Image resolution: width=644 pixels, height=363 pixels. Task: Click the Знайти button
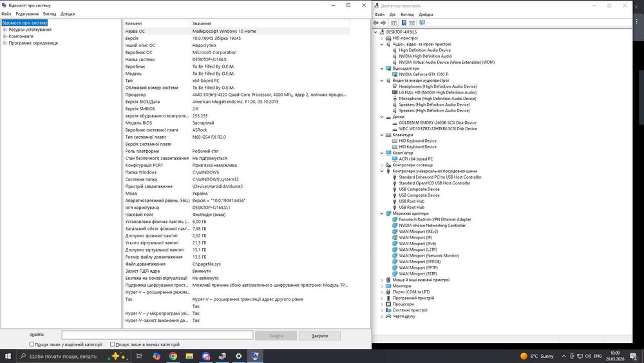click(x=276, y=336)
